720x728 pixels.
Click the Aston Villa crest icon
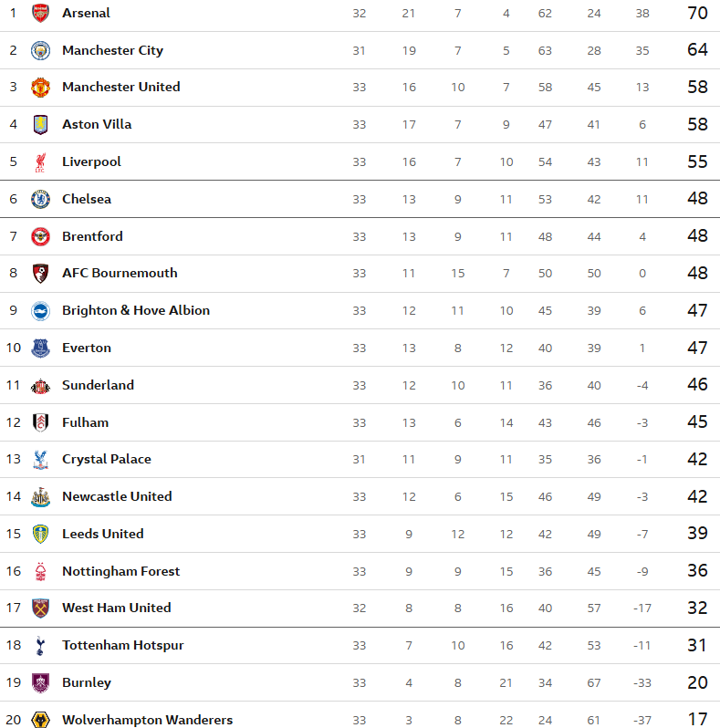tap(40, 125)
